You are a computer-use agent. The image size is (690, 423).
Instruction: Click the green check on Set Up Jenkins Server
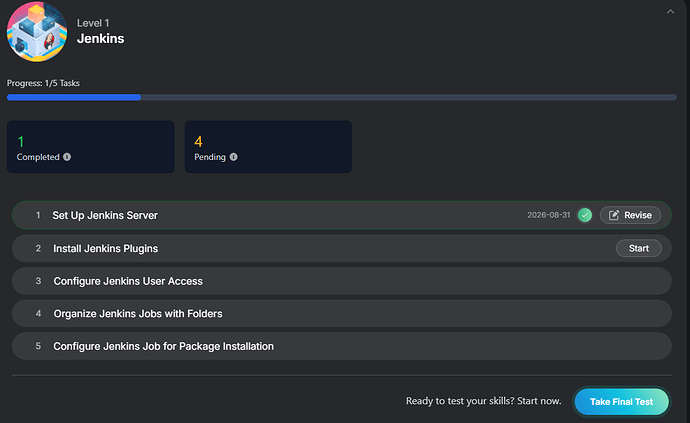click(585, 215)
